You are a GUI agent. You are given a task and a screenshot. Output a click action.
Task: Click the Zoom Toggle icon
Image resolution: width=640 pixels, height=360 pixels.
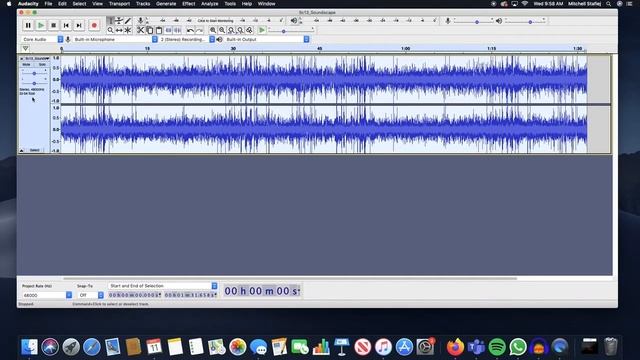pyautogui.click(x=249, y=30)
